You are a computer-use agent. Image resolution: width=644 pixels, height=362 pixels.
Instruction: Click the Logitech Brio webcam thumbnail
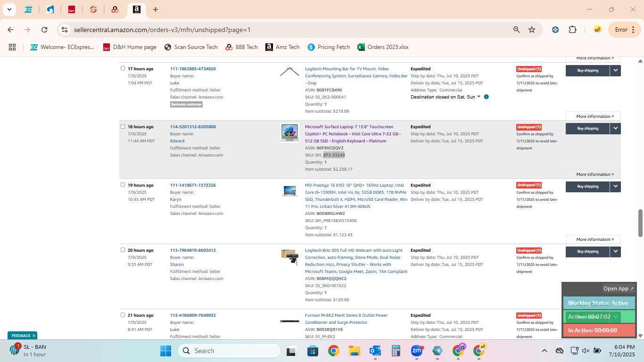[289, 256]
